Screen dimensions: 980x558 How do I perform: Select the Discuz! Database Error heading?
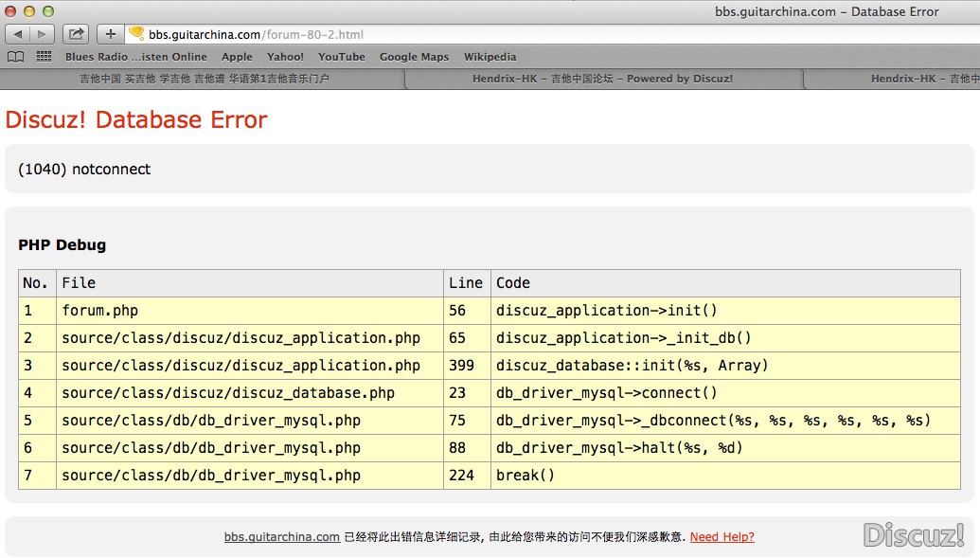tap(136, 119)
